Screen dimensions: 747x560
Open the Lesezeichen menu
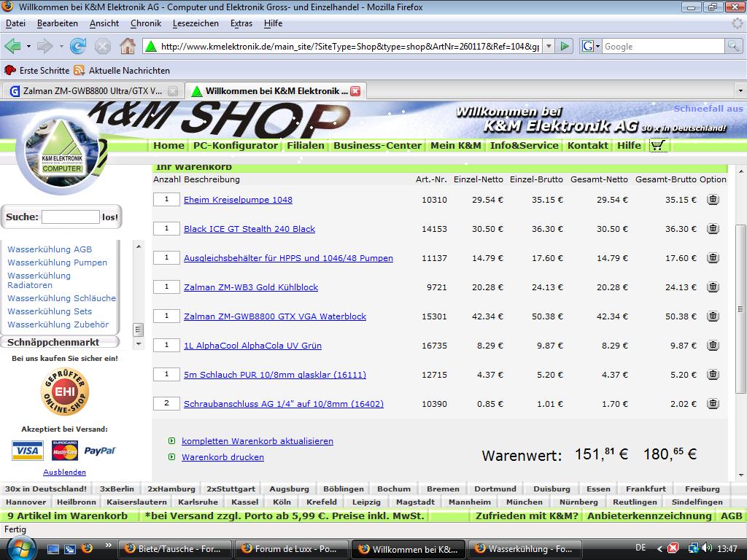[196, 23]
